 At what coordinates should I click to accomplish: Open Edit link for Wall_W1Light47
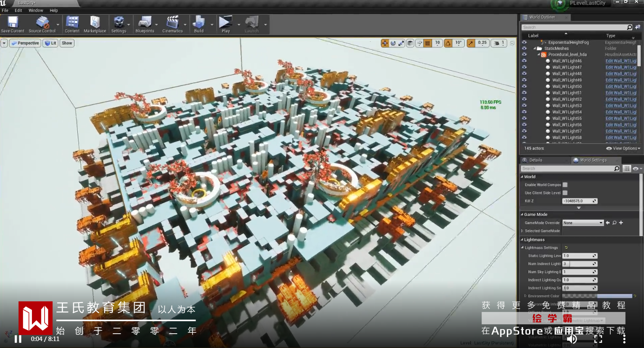(621, 67)
